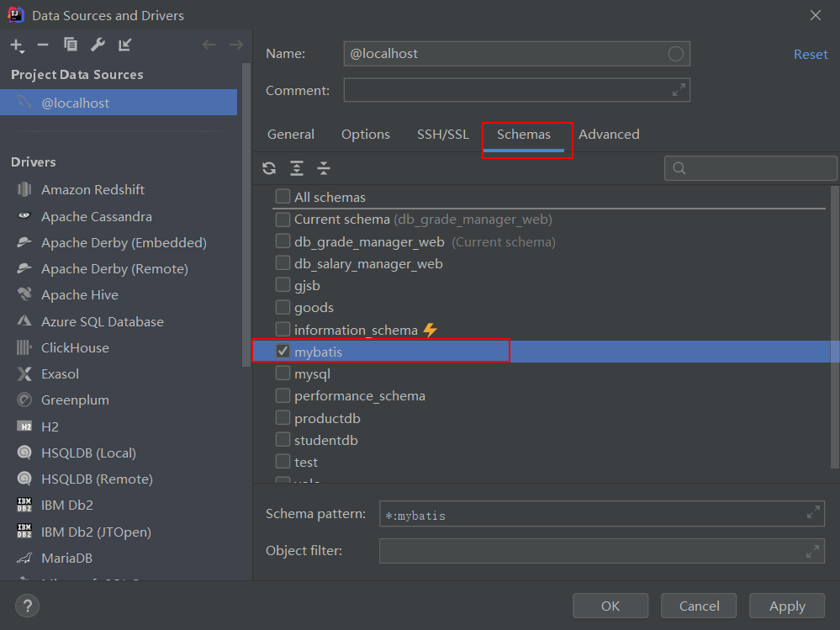The image size is (840, 630).
Task: Open the help question mark button
Action: [x=27, y=606]
